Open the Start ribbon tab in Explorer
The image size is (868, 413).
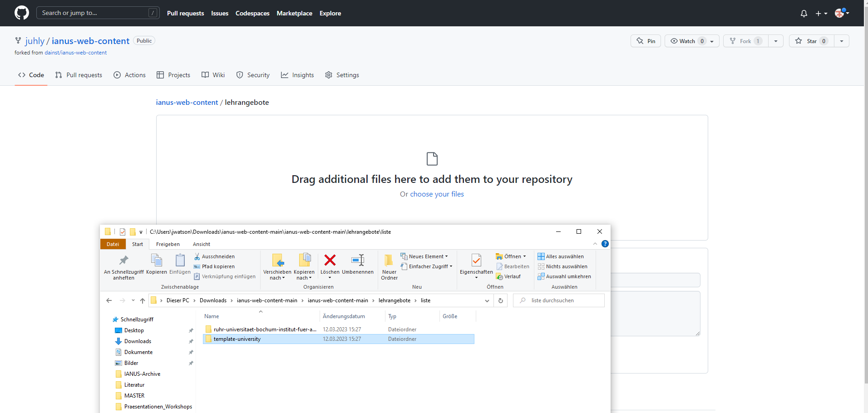138,244
